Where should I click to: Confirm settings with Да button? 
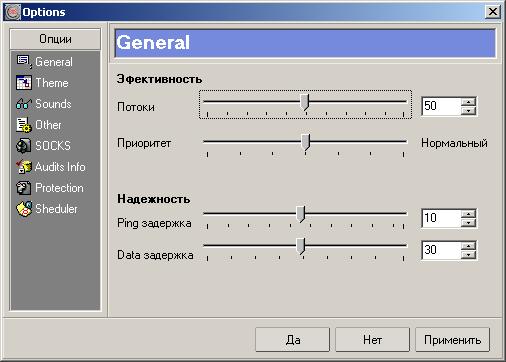point(293,340)
